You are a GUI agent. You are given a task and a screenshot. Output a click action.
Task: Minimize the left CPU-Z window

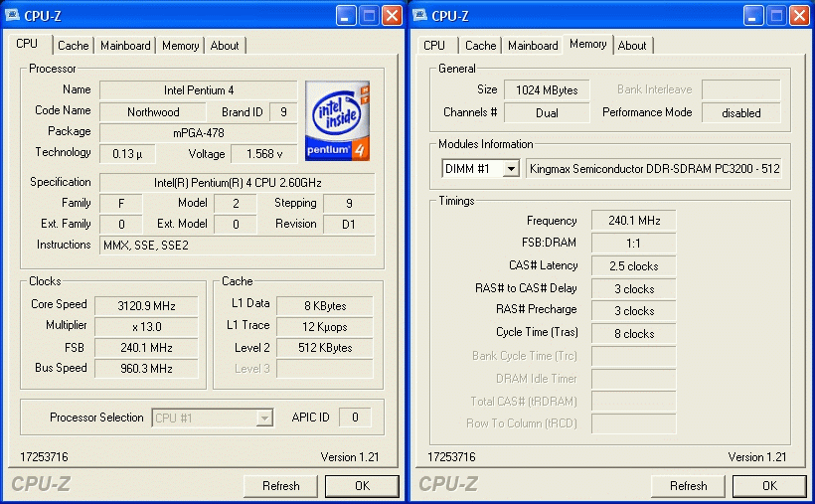tap(345, 16)
